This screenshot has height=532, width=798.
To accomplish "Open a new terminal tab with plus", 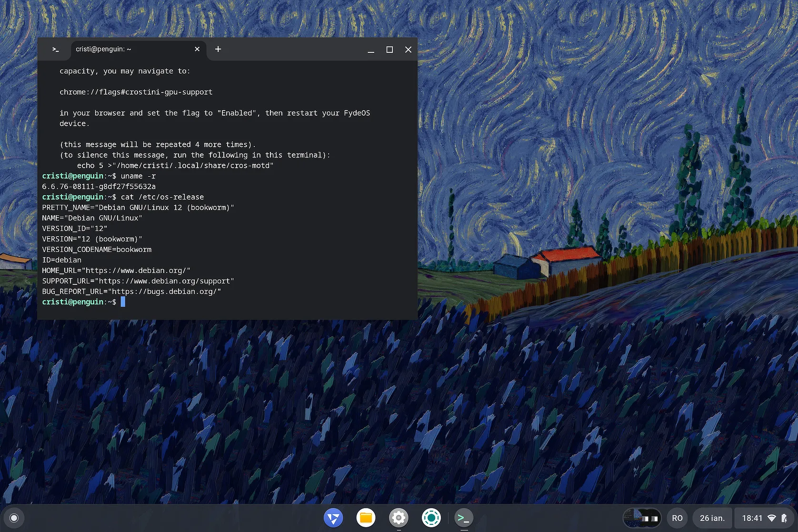I will (218, 49).
